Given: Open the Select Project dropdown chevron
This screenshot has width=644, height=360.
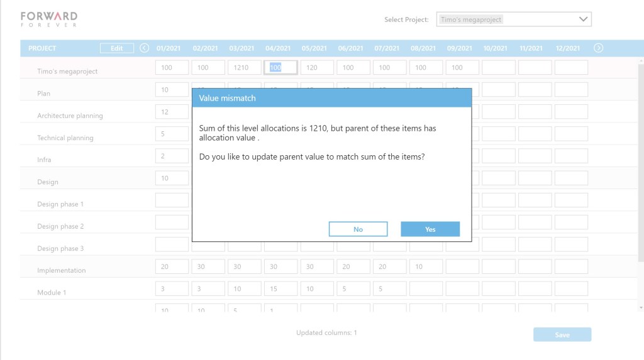Looking at the screenshot, I should pyautogui.click(x=582, y=19).
